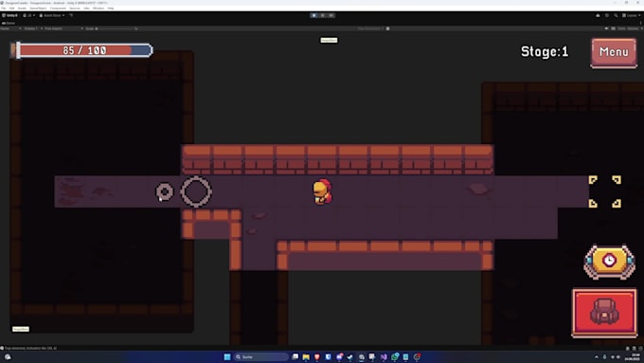The width and height of the screenshot is (644, 363).
Task: Open the undo history icon
Action: [x=607, y=15]
